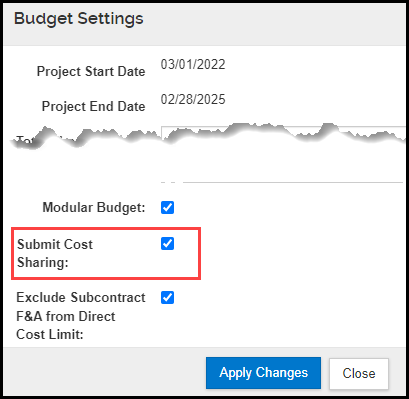The height and width of the screenshot is (399, 409).
Task: Click the Exclude Subcontract F&A label text
Action: pyautogui.click(x=81, y=316)
